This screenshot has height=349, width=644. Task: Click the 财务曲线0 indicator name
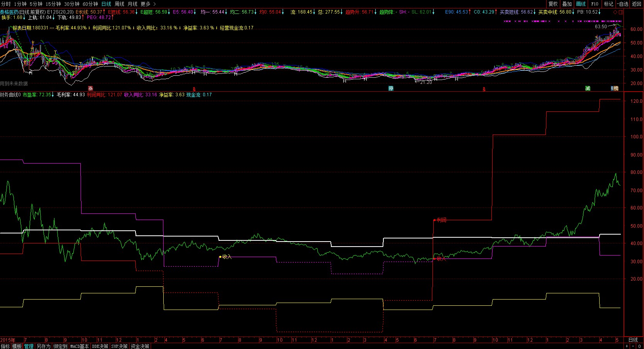coord(10,95)
